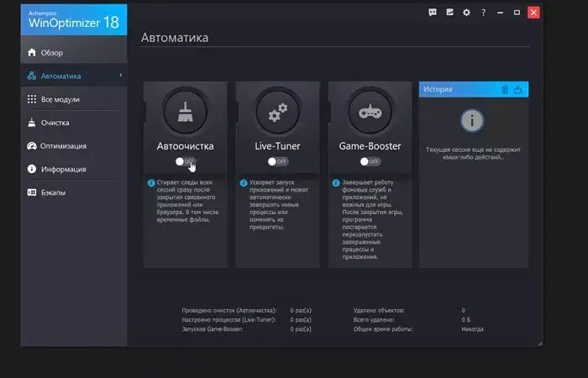Click the Game-Booster gamepad icon
The height and width of the screenshot is (378, 588).
tap(370, 113)
